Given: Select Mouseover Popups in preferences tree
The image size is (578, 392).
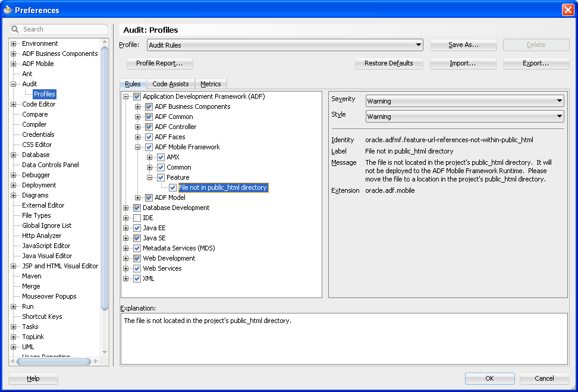Looking at the screenshot, I should [x=49, y=296].
